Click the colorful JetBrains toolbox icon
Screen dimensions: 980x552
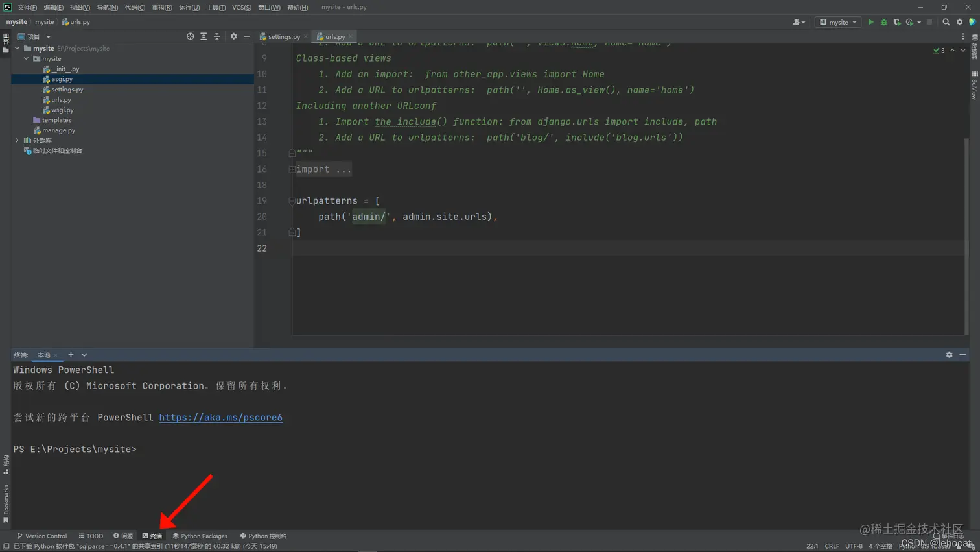point(972,22)
